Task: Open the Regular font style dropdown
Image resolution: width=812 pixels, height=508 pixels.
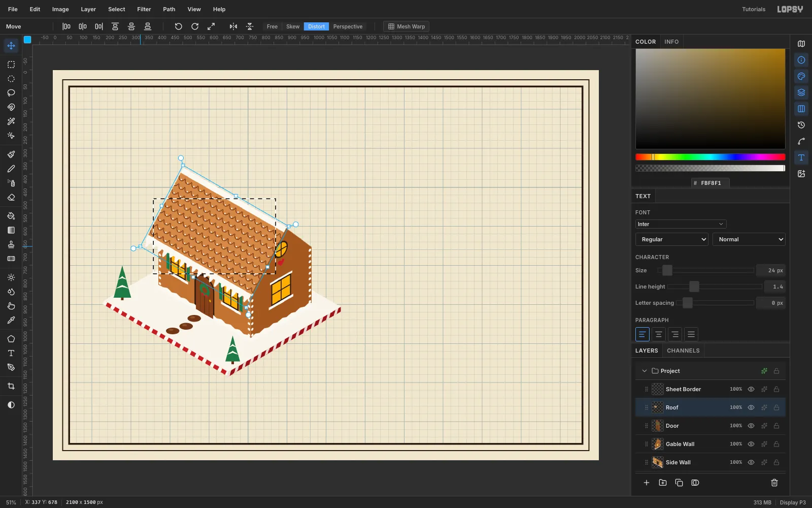Action: pyautogui.click(x=671, y=239)
